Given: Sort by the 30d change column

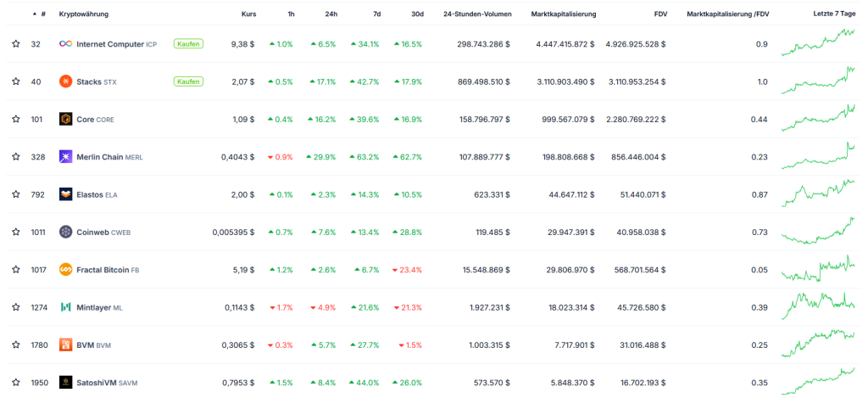Looking at the screenshot, I should click(x=417, y=14).
